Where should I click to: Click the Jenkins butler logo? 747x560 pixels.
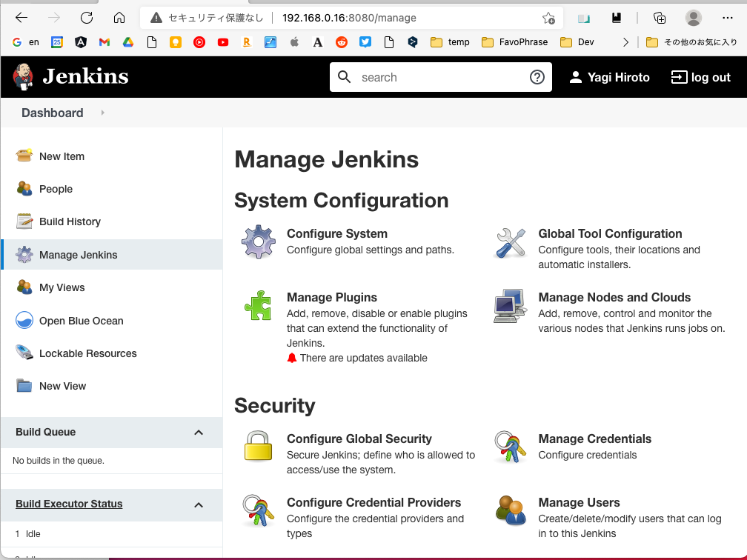(23, 76)
